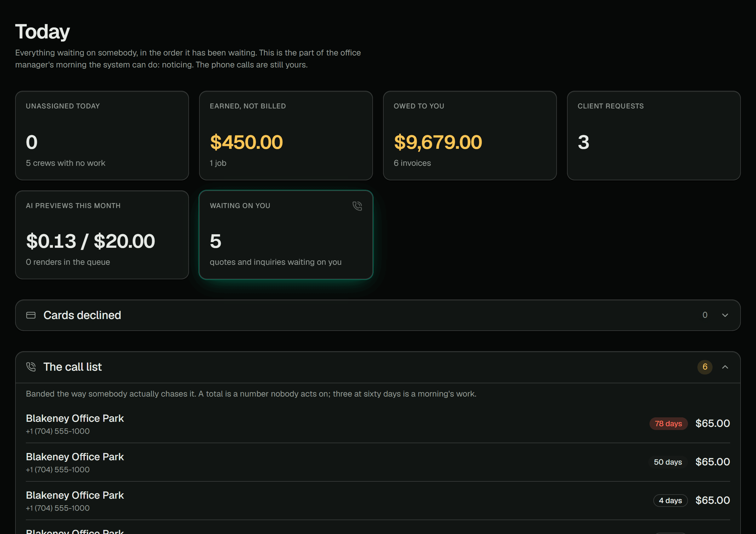Click the '6 invoices' text
The image size is (756, 534).
pyautogui.click(x=412, y=163)
